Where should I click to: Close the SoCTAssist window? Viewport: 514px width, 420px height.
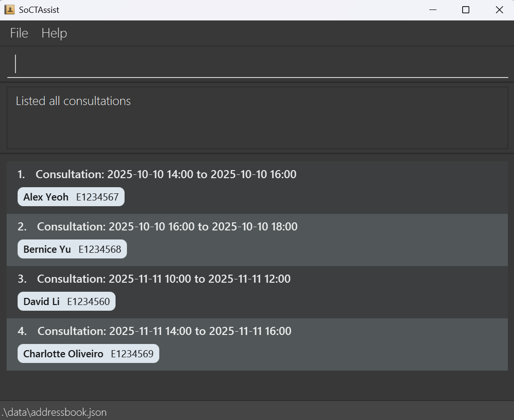pyautogui.click(x=499, y=10)
